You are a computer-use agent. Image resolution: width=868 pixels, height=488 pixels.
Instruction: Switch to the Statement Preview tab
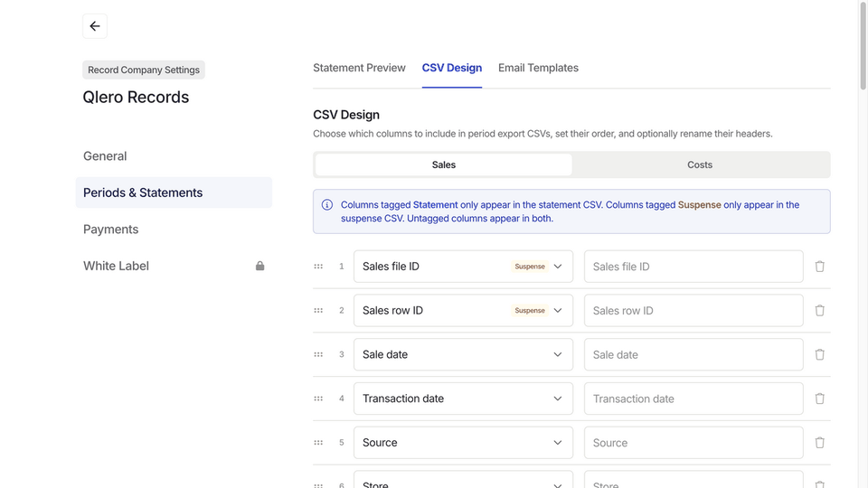359,68
